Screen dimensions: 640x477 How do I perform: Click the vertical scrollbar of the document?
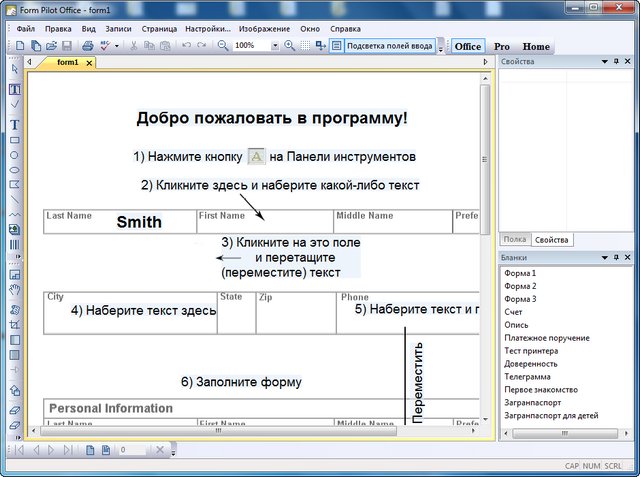[x=486, y=250]
